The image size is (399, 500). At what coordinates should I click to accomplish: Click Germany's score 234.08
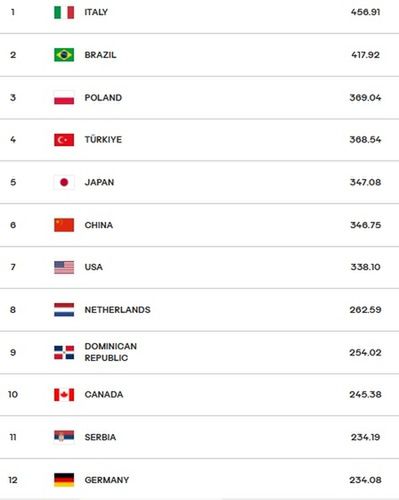coord(365,480)
